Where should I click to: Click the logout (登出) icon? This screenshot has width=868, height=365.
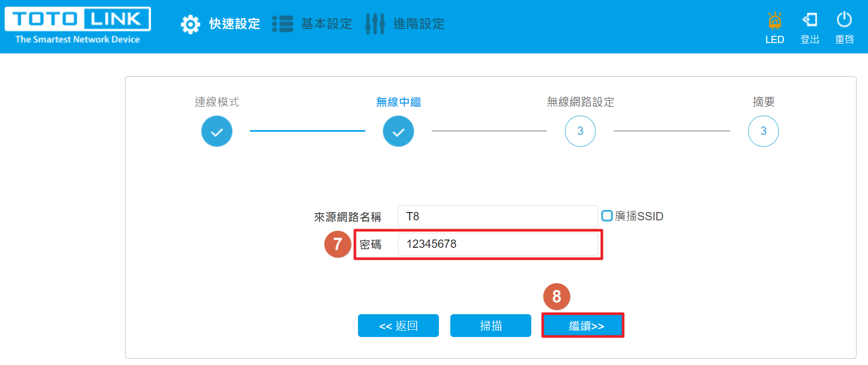pyautogui.click(x=810, y=20)
